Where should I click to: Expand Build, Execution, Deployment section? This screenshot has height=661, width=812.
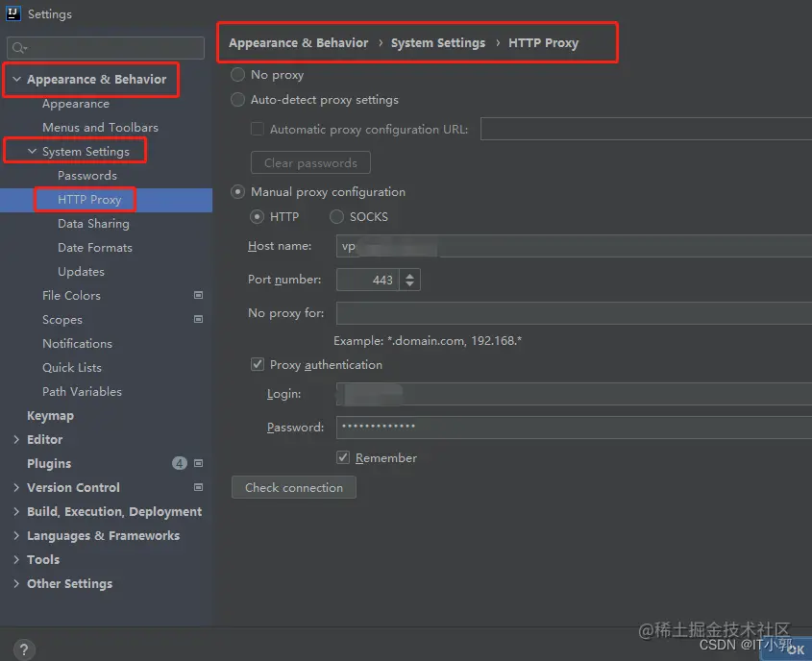coord(16,511)
